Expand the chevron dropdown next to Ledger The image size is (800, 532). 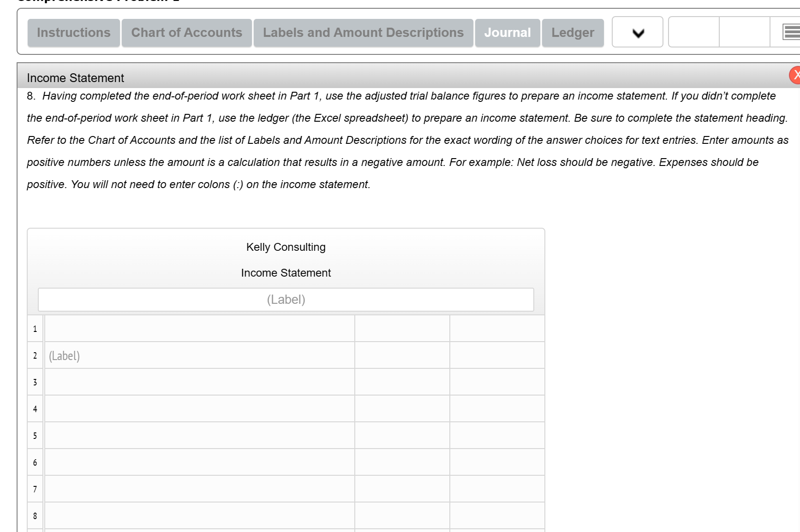(637, 32)
